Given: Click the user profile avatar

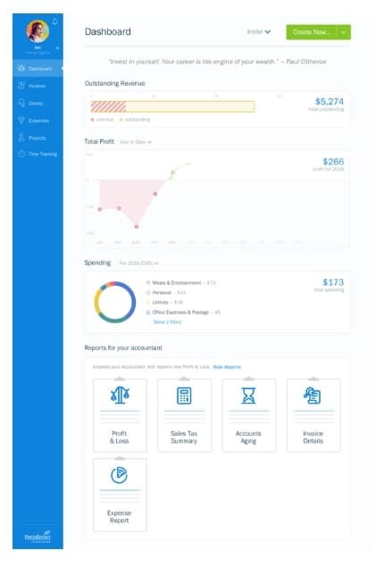Looking at the screenshot, I should [38, 31].
